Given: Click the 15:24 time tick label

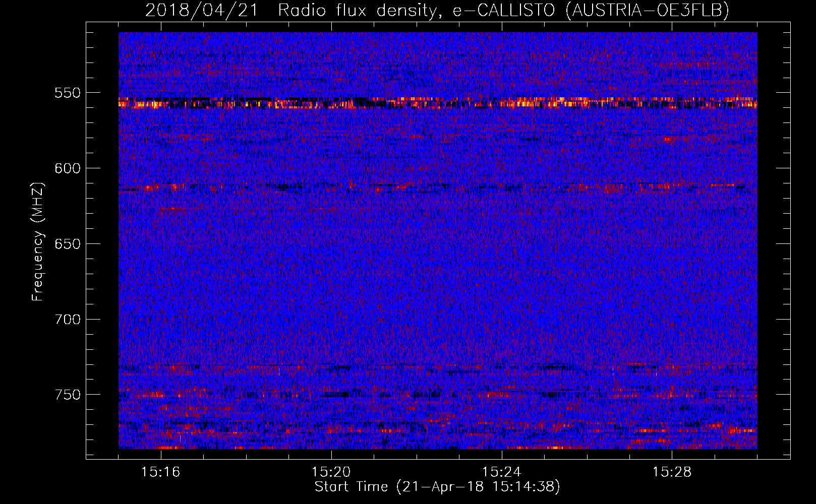Looking at the screenshot, I should tap(502, 472).
